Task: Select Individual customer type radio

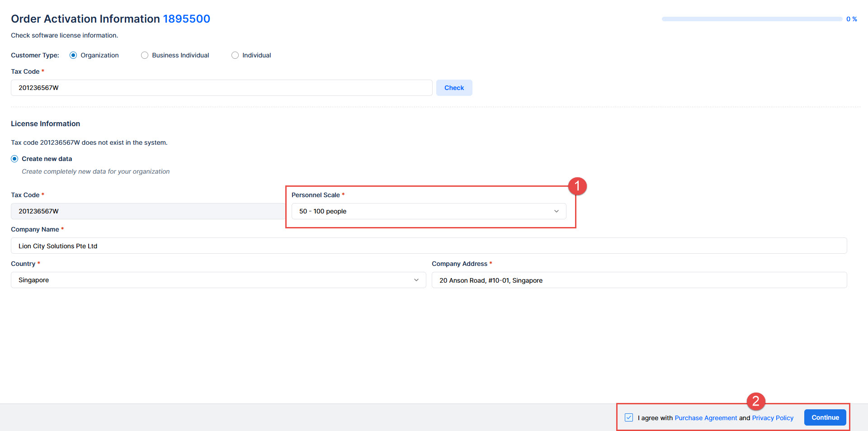Action: (x=235, y=55)
